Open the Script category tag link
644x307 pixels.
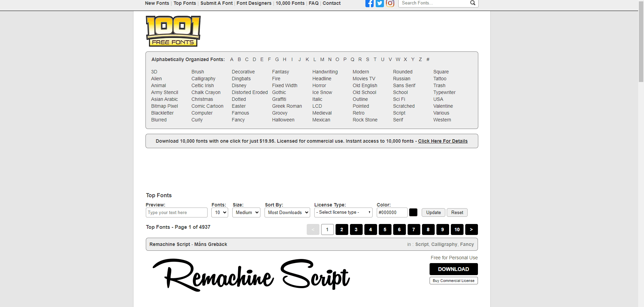[x=422, y=244]
